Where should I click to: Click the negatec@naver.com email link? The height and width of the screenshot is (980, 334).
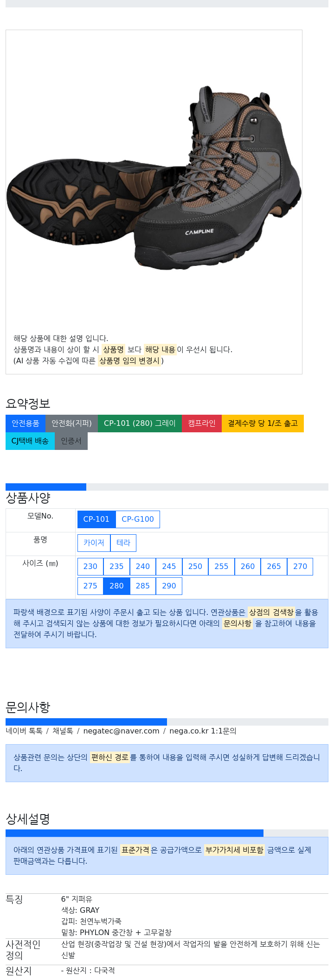121,731
